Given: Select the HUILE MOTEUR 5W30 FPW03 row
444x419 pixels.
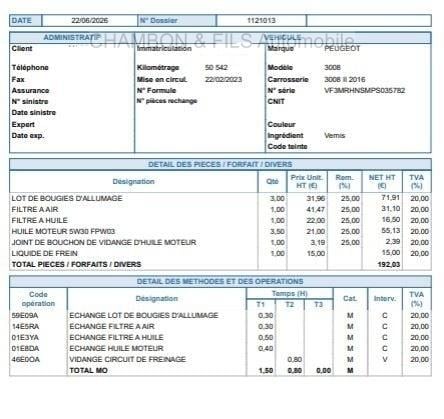Looking at the screenshot, I should pyautogui.click(x=220, y=231).
